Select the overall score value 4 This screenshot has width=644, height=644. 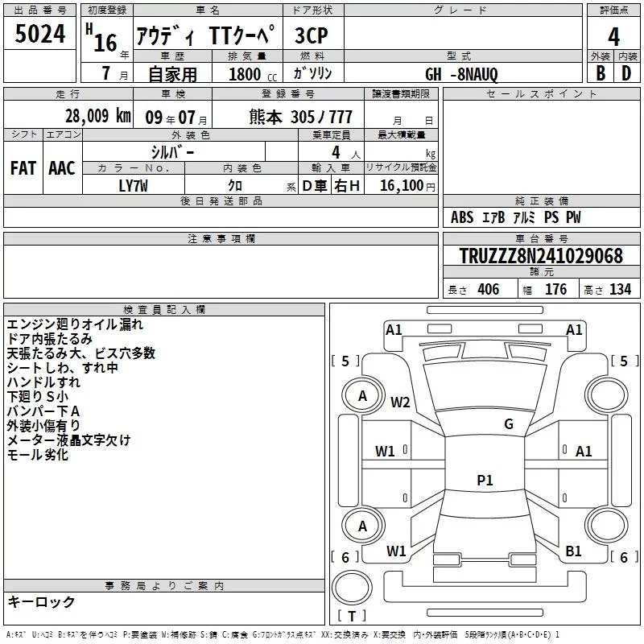613,36
